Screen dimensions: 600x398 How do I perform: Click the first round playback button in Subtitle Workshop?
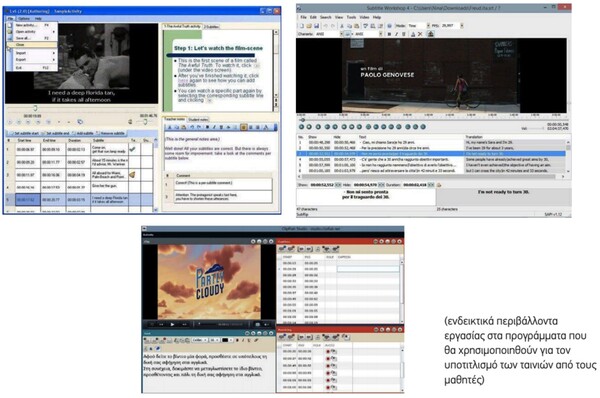[302, 127]
